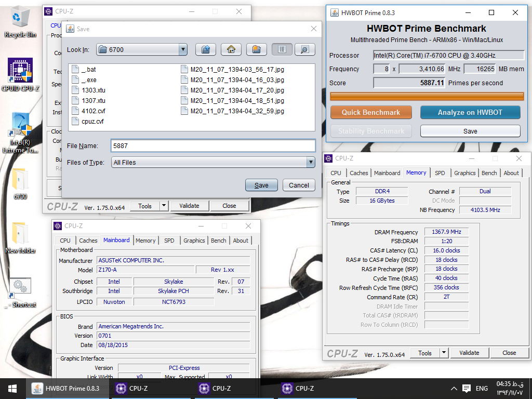This screenshot has width=532, height=399.
Task: Open Graphics tab in Memory CPU-Z window
Action: tap(464, 173)
